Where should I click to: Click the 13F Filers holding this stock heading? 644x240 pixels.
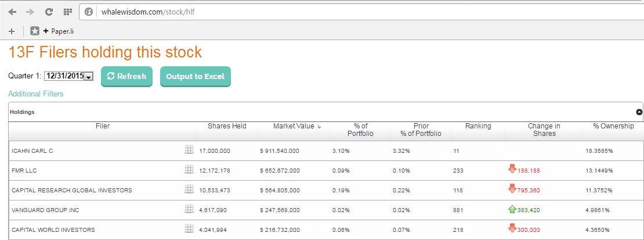point(105,52)
